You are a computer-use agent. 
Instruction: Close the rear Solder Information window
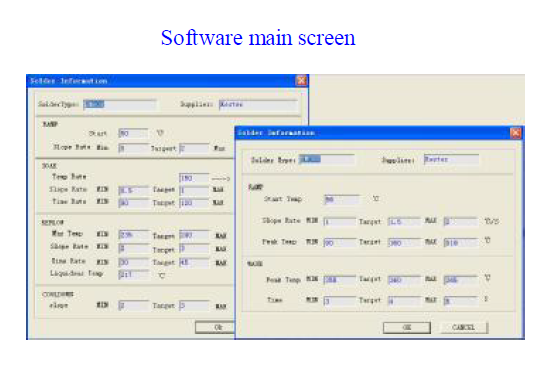[301, 81]
